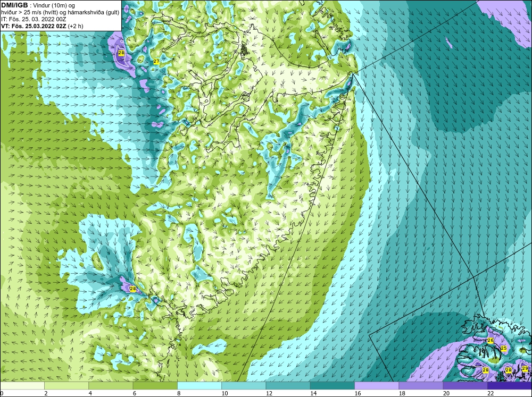Click the yellow gust label 27

coord(156,61)
